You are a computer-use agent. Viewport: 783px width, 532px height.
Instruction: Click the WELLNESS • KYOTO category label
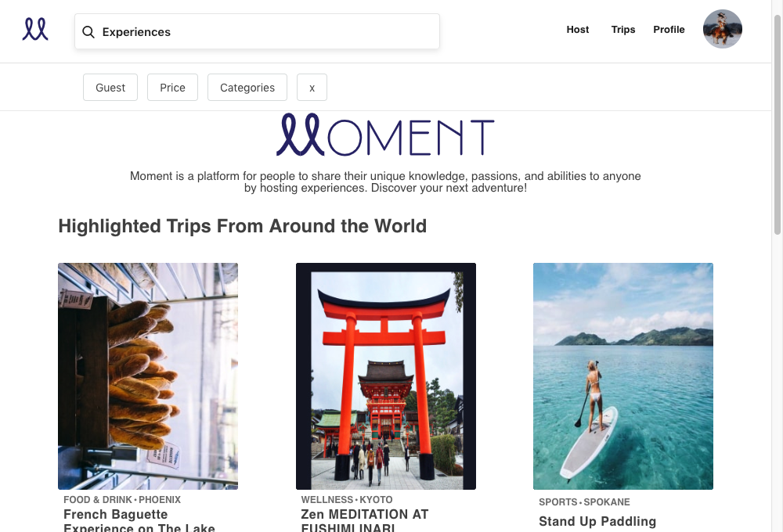347,499
